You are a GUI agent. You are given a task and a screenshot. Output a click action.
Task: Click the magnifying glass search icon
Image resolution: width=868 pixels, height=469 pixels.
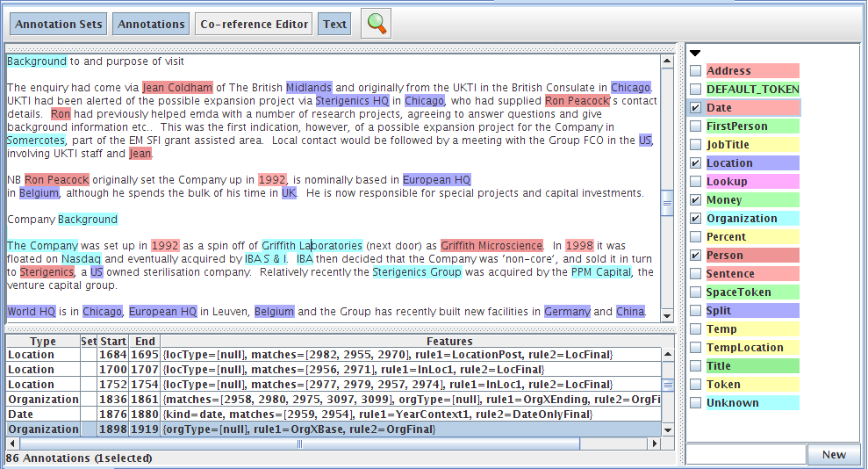click(x=377, y=24)
